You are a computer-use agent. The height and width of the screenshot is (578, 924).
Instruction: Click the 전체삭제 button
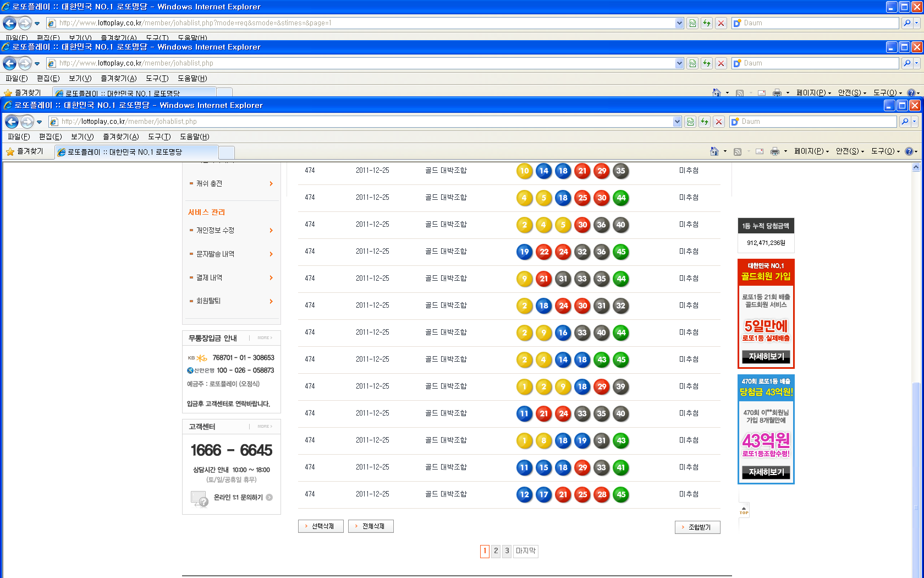tap(371, 526)
